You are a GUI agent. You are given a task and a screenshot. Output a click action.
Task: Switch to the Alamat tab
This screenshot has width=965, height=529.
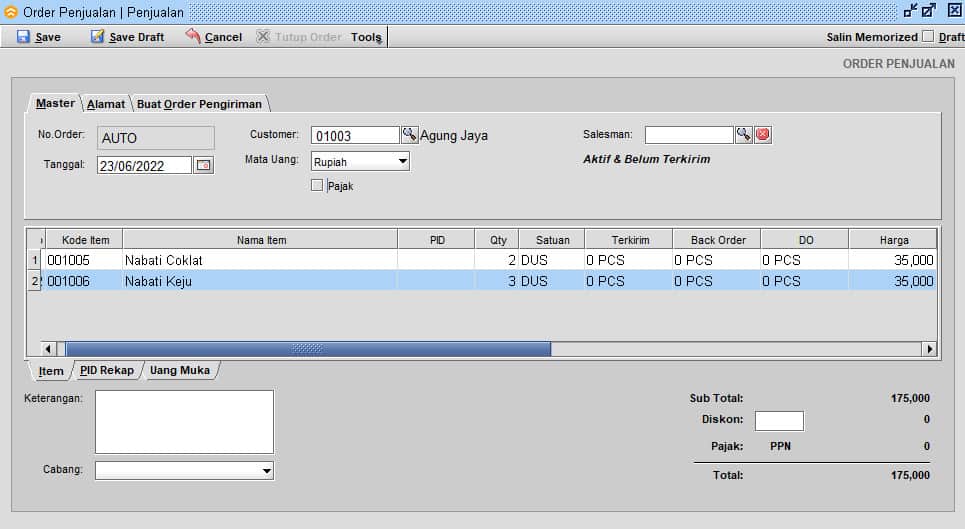pyautogui.click(x=105, y=104)
